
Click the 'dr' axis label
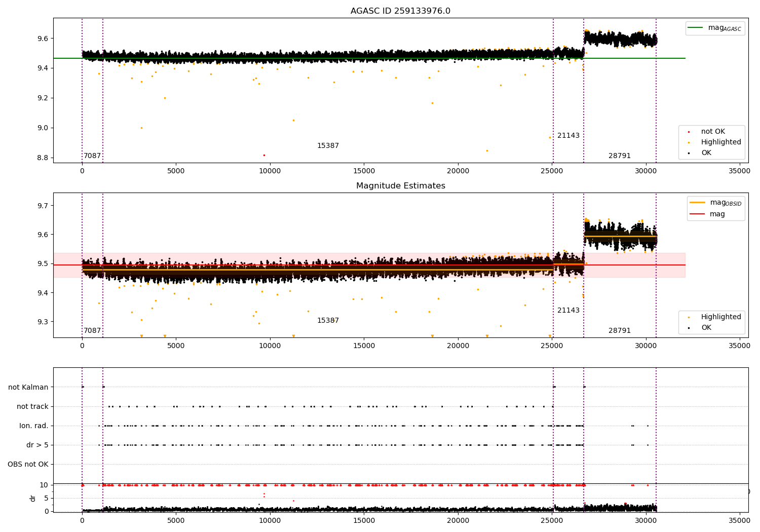(x=33, y=498)
